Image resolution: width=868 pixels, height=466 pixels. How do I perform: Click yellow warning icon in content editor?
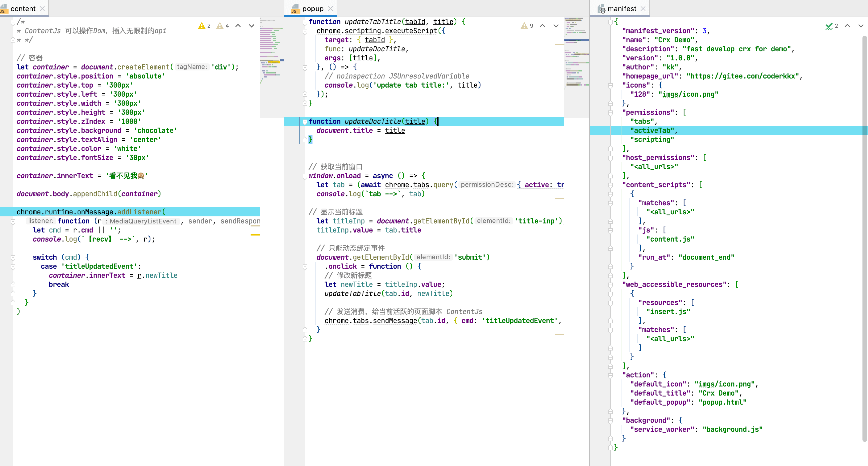202,26
